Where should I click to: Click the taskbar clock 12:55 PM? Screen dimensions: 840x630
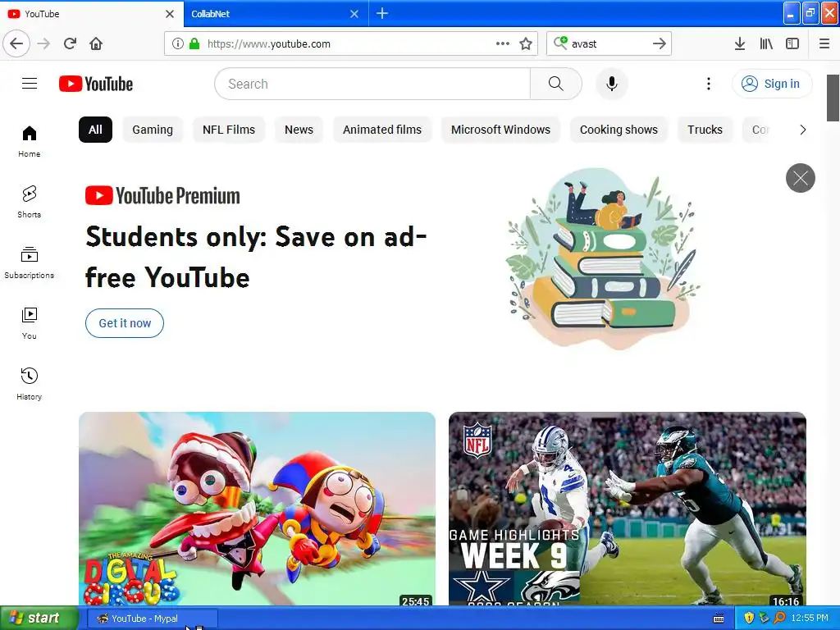[810, 619]
